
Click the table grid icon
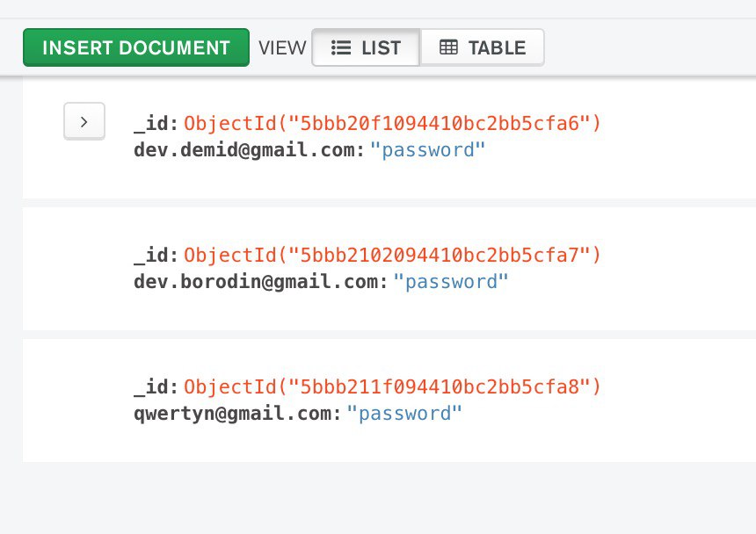tap(448, 47)
